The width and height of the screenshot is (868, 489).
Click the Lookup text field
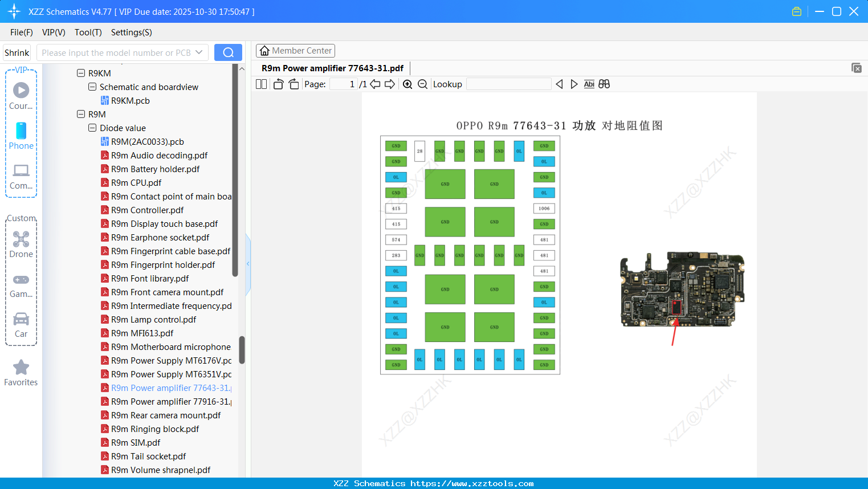coord(509,84)
